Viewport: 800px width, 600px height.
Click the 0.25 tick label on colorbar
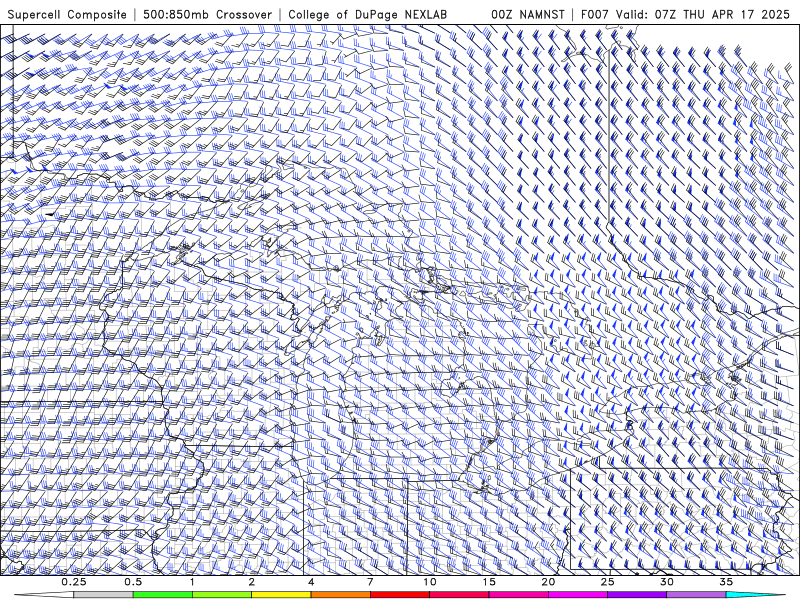click(74, 582)
